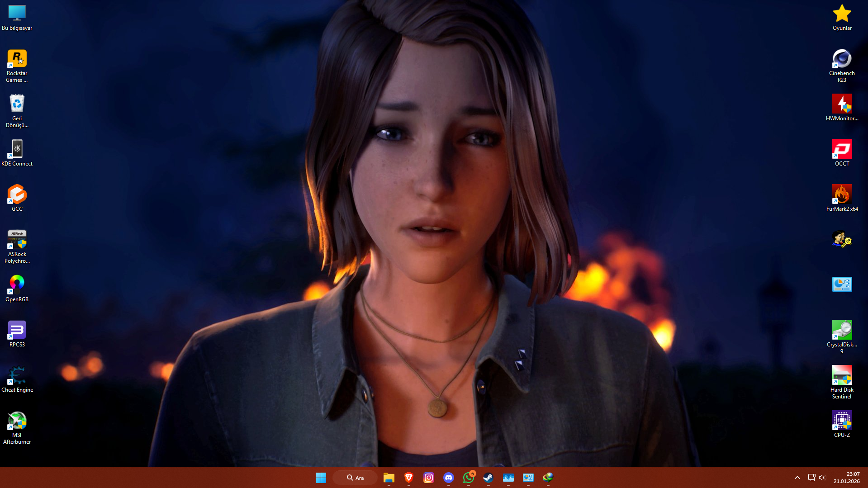Select the Control Panel icon on desktop

point(842,284)
